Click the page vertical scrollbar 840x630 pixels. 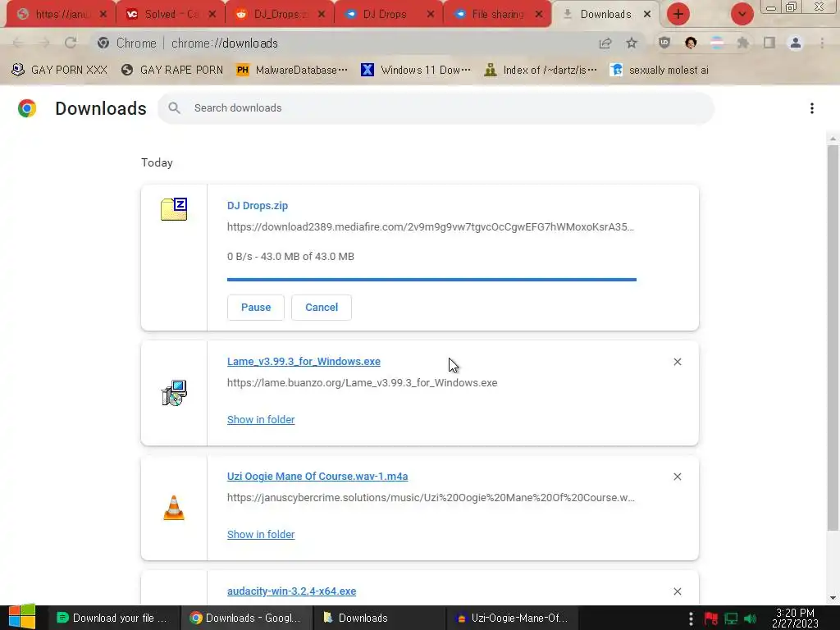pos(833,337)
